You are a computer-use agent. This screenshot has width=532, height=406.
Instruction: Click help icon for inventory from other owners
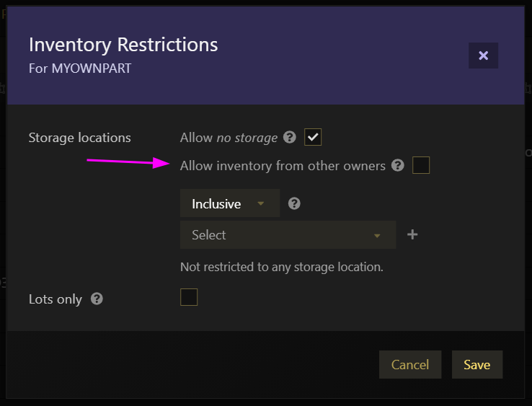(x=398, y=165)
